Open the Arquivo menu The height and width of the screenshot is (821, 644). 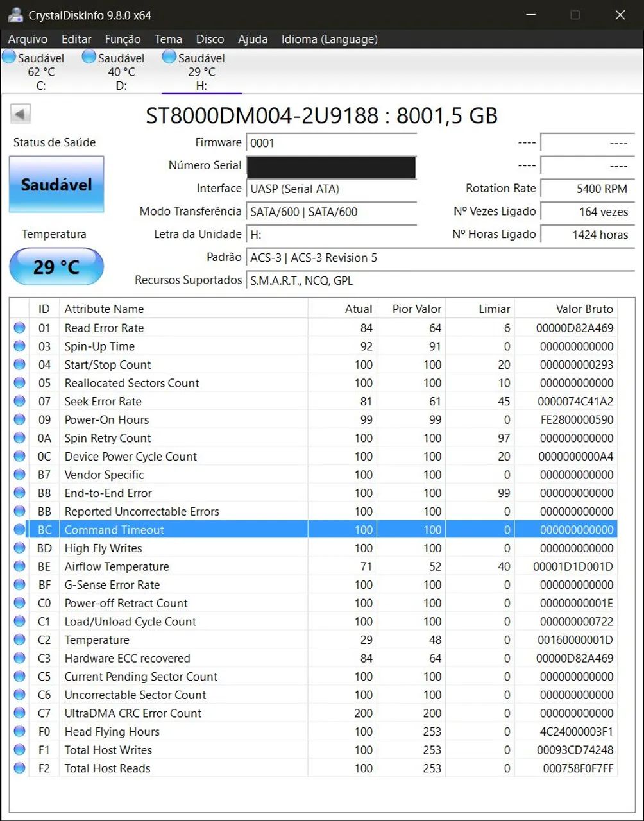tap(28, 39)
